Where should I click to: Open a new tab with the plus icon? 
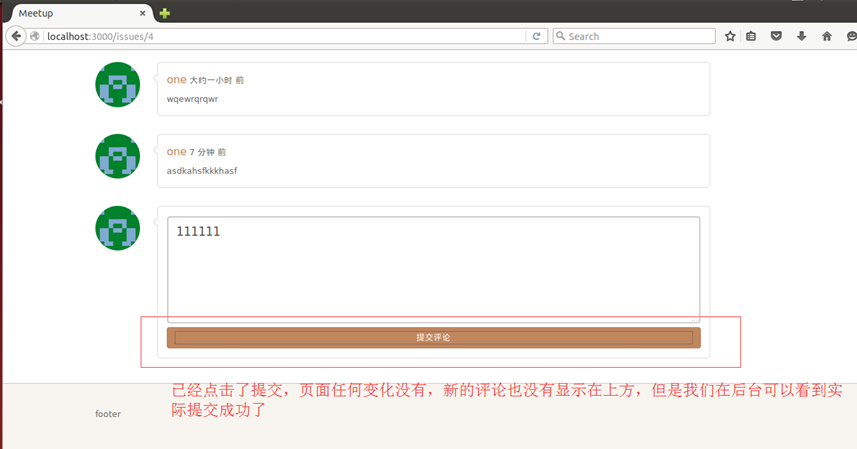tap(165, 13)
